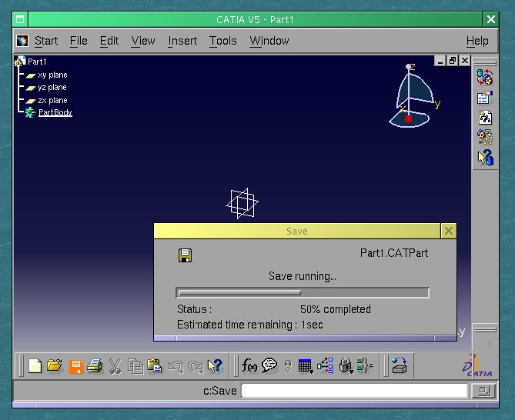Click the padlock Lock icon
The image size is (515, 420).
[345, 365]
